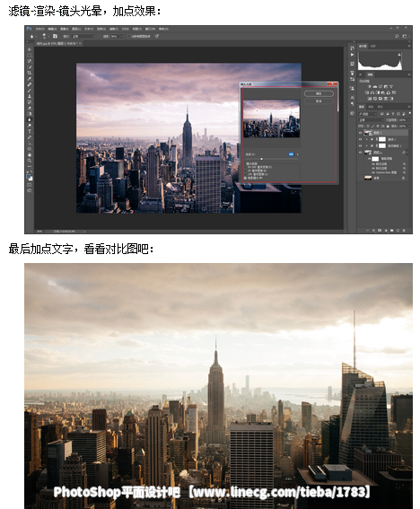Select the Move tool in Photoshop toolbar
The image size is (420, 509).
pyautogui.click(x=30, y=49)
